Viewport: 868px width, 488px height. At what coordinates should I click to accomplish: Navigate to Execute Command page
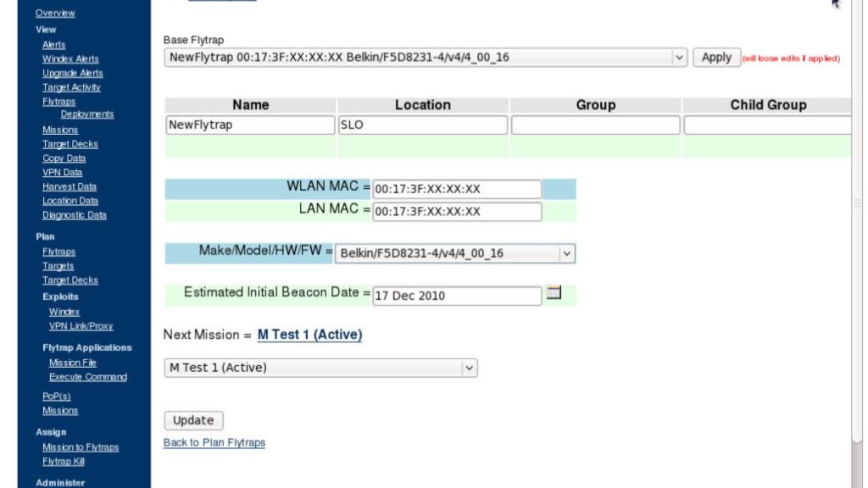click(88, 376)
